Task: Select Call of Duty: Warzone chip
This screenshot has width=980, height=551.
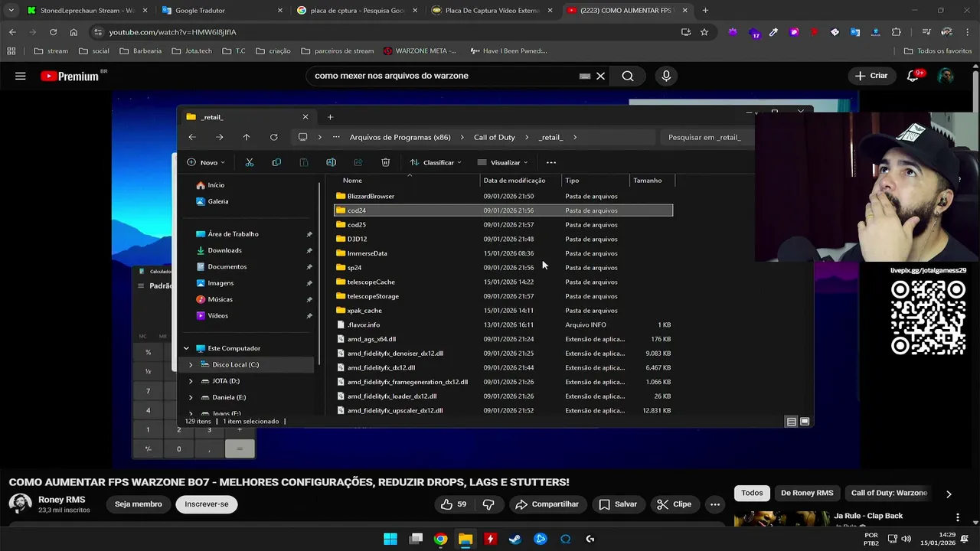Action: coord(889,493)
